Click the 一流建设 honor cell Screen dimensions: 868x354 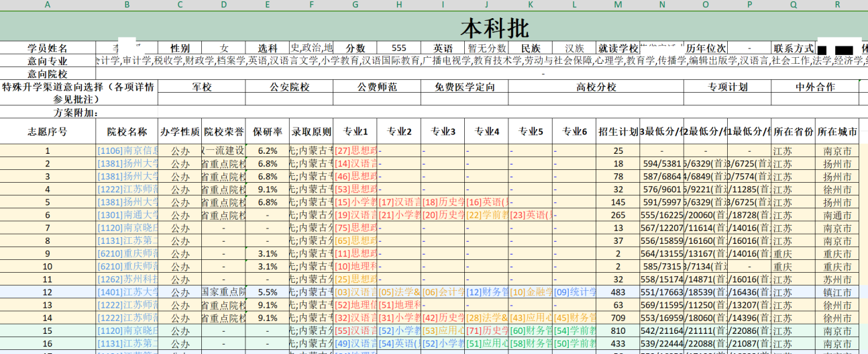click(223, 151)
